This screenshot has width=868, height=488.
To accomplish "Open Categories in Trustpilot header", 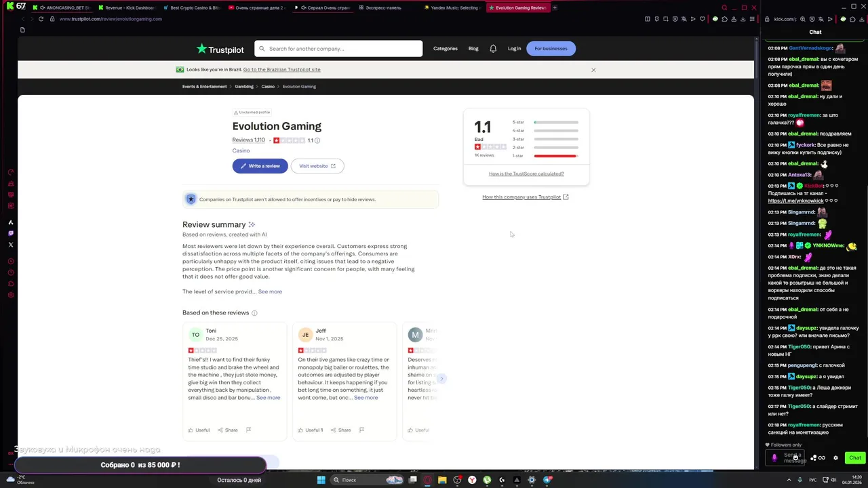I will 446,49.
